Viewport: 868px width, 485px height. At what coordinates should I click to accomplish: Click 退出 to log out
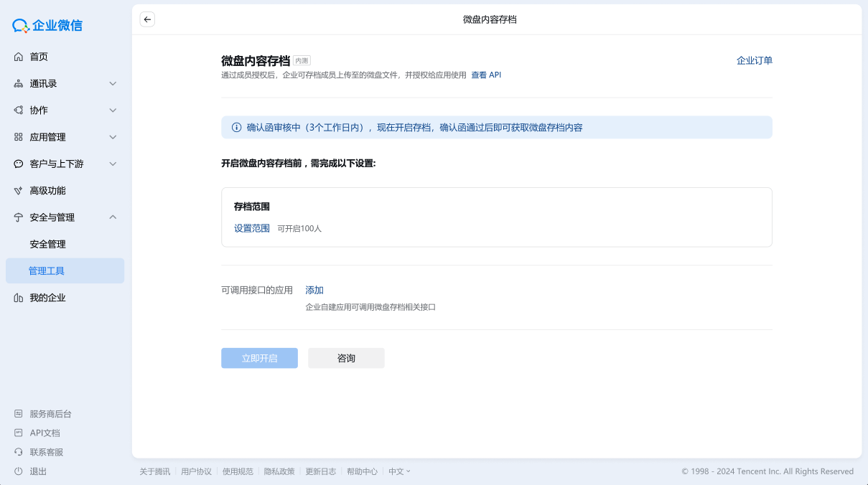coord(38,471)
